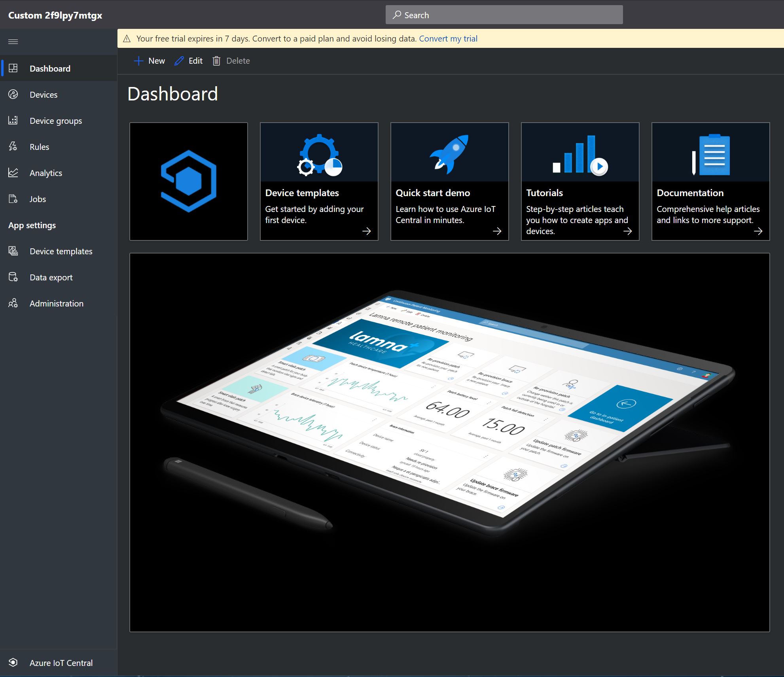
Task: Open the Documentation tile arrow
Action: click(x=758, y=231)
